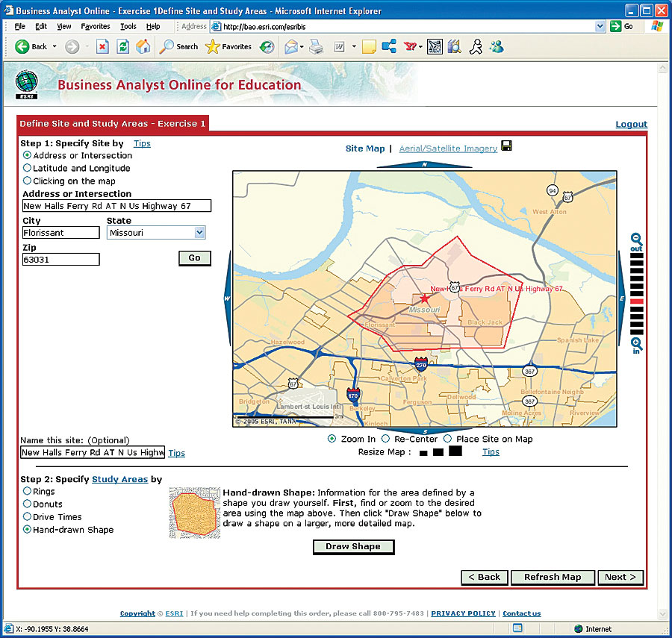Click the save map floppy disk icon
The width and height of the screenshot is (672, 638).
tap(506, 146)
